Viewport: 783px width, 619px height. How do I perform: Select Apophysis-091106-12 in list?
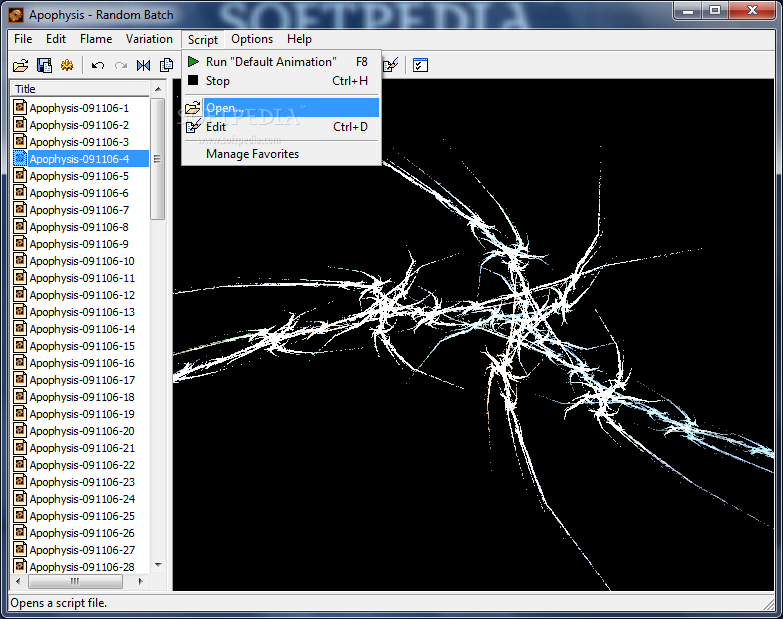82,295
